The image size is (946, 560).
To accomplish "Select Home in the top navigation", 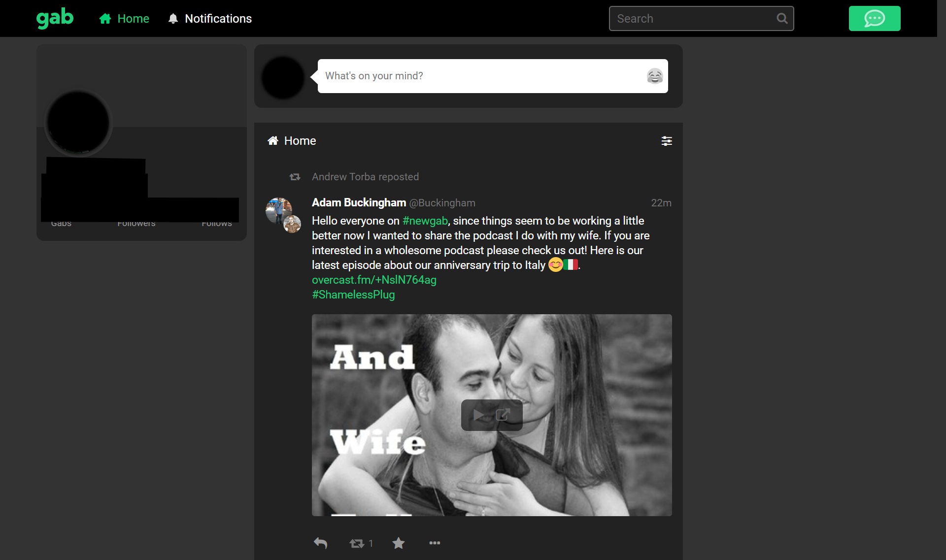I will click(x=124, y=18).
